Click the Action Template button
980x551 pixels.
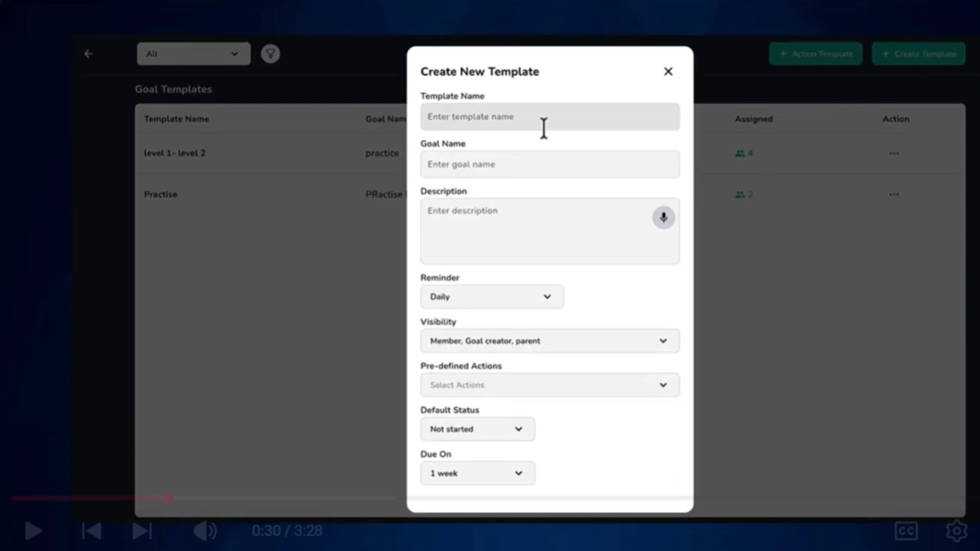[x=816, y=54]
